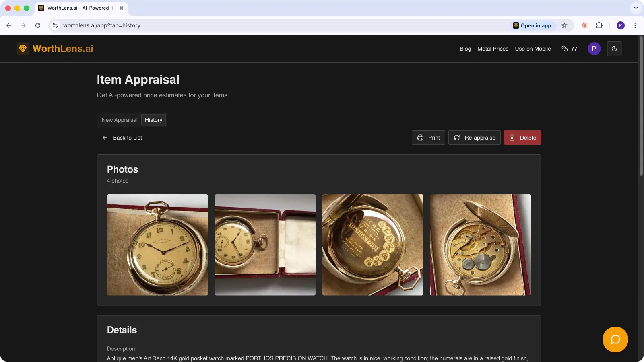The height and width of the screenshot is (362, 644).
Task: Click the Re-appraise button
Action: click(x=475, y=138)
